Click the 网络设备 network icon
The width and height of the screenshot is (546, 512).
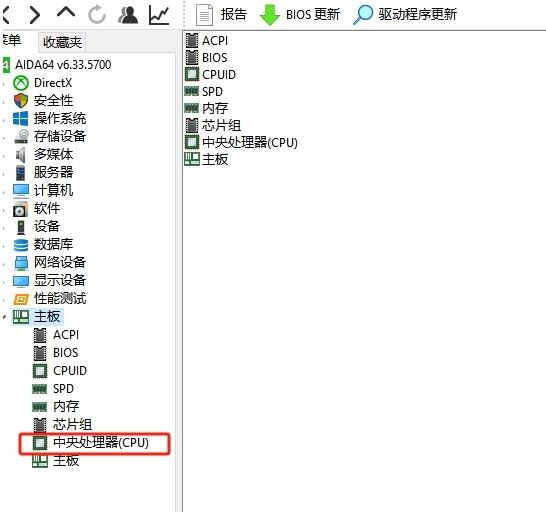(21, 263)
